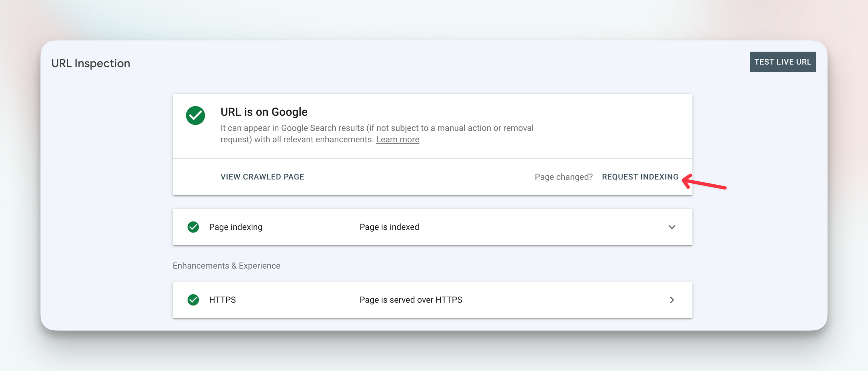Expand the Page indexing chevron
Image resolution: width=868 pixels, height=371 pixels.
pyautogui.click(x=672, y=227)
